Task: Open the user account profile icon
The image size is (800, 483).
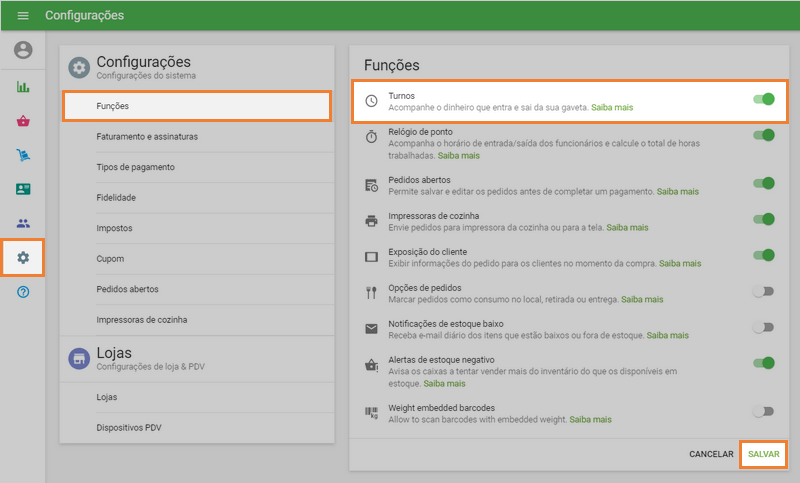Action: pos(23,50)
